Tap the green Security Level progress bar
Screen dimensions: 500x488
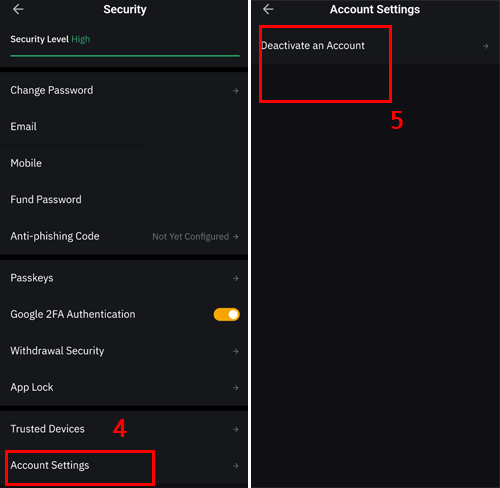point(125,56)
